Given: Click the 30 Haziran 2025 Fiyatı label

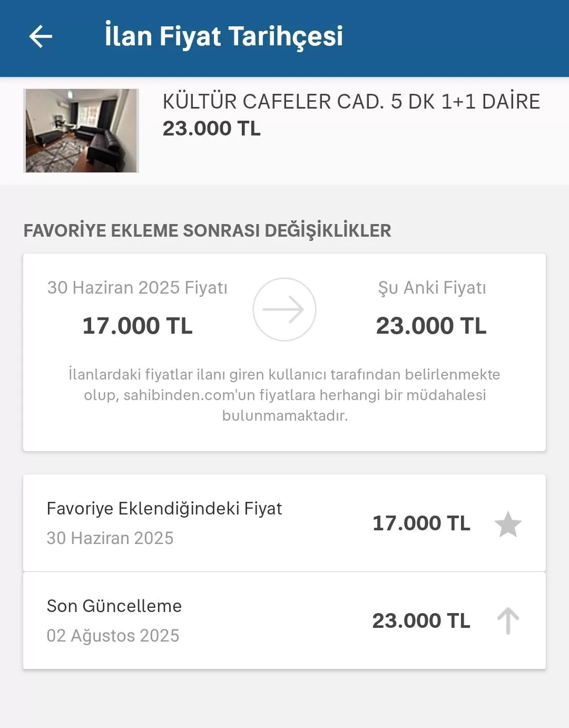Looking at the screenshot, I should coord(138,288).
